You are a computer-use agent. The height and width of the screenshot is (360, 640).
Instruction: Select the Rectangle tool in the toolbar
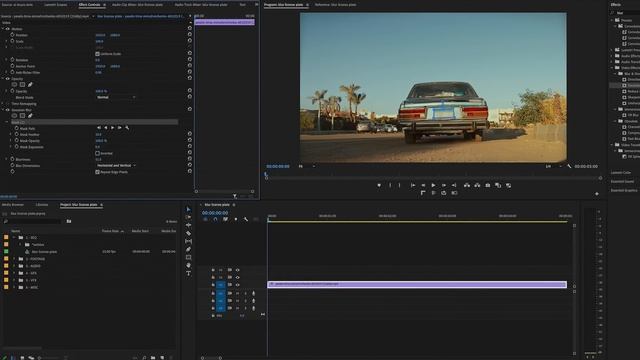[188, 258]
